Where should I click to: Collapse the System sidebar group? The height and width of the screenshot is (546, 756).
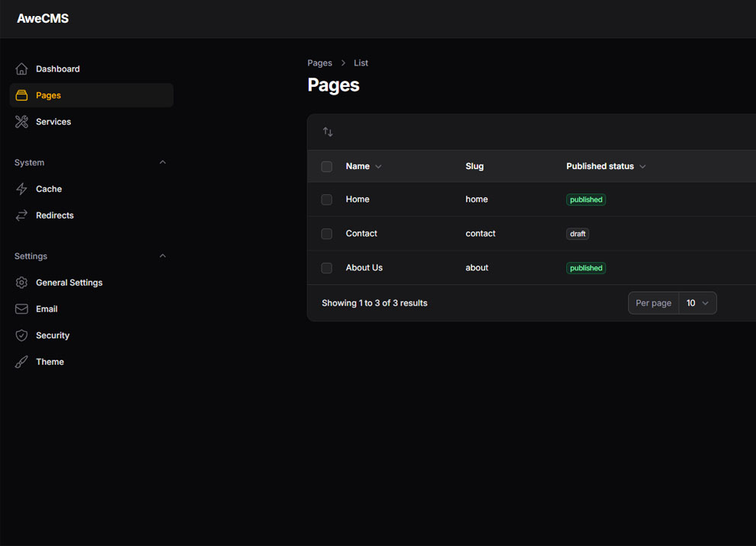coord(162,162)
